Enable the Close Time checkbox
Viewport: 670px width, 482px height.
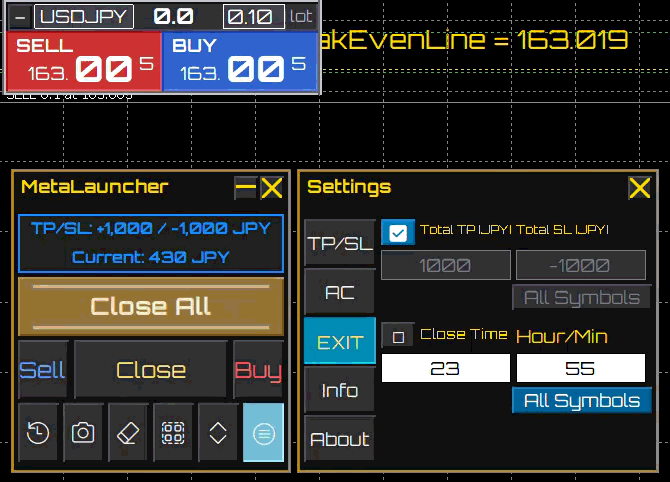click(398, 336)
